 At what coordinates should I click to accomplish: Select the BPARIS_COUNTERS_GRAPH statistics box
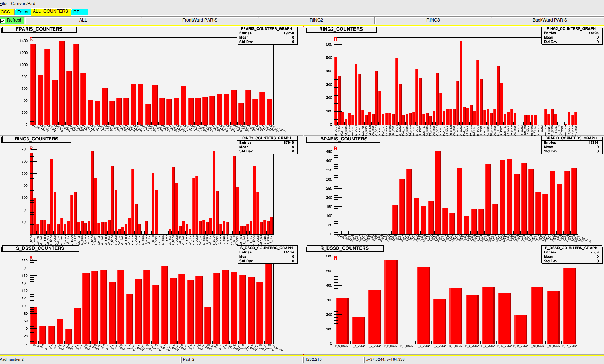[x=571, y=145]
